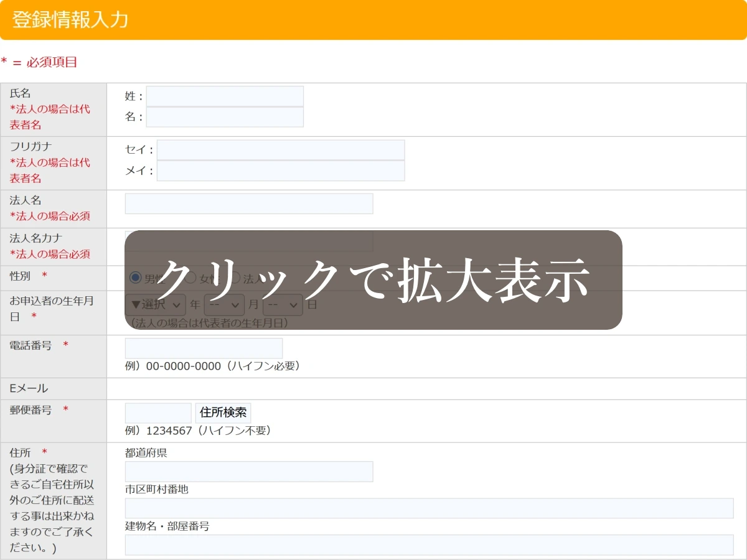Click the 法人名 input field
Screen dimensions: 747x560
[x=249, y=203]
